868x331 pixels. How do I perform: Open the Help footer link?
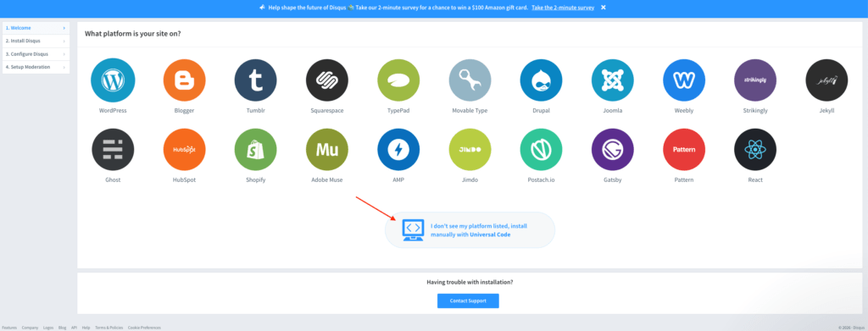point(86,328)
